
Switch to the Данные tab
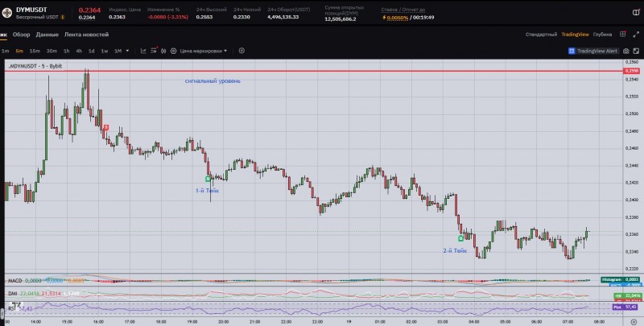[x=47, y=35]
